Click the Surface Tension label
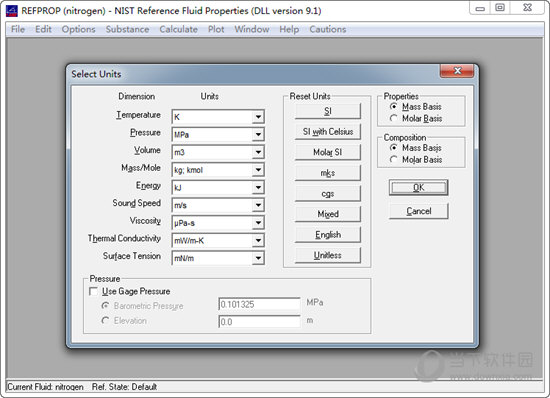The width and height of the screenshot is (550, 398). point(132,256)
